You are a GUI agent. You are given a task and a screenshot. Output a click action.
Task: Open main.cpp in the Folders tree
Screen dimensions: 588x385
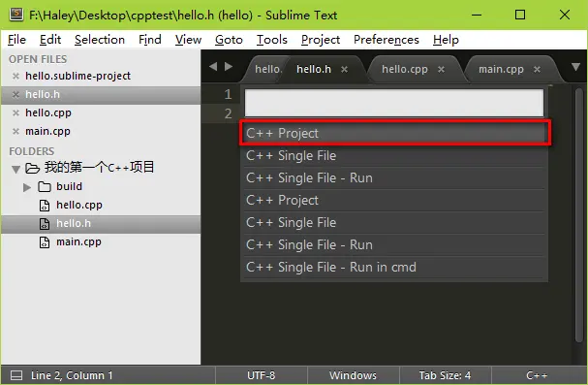(78, 242)
